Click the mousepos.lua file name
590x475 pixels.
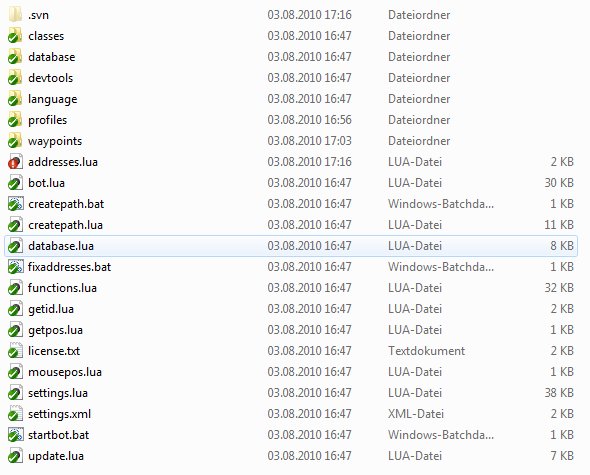coord(65,372)
